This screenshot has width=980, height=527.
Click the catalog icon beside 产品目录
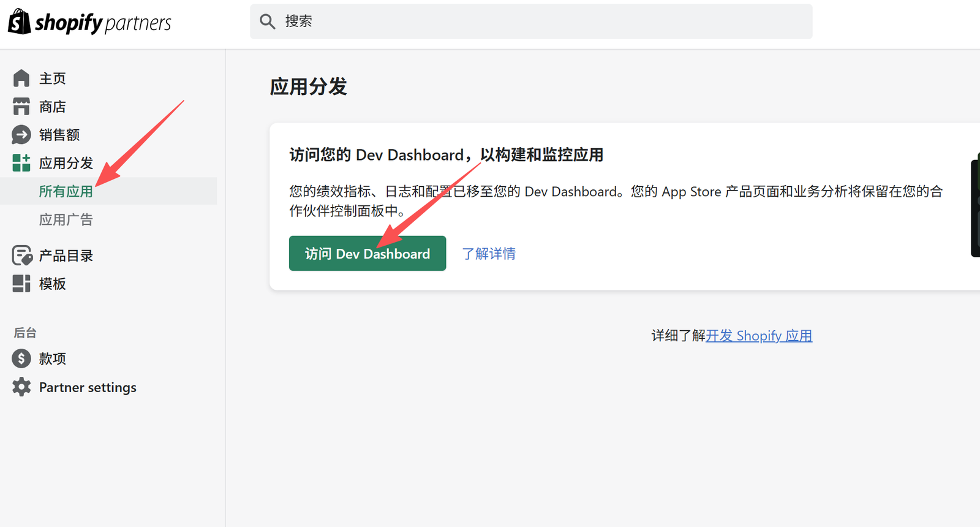click(x=22, y=256)
